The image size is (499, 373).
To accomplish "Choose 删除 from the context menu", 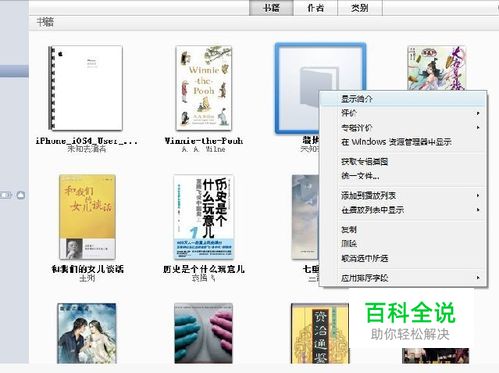I will pos(403,244).
